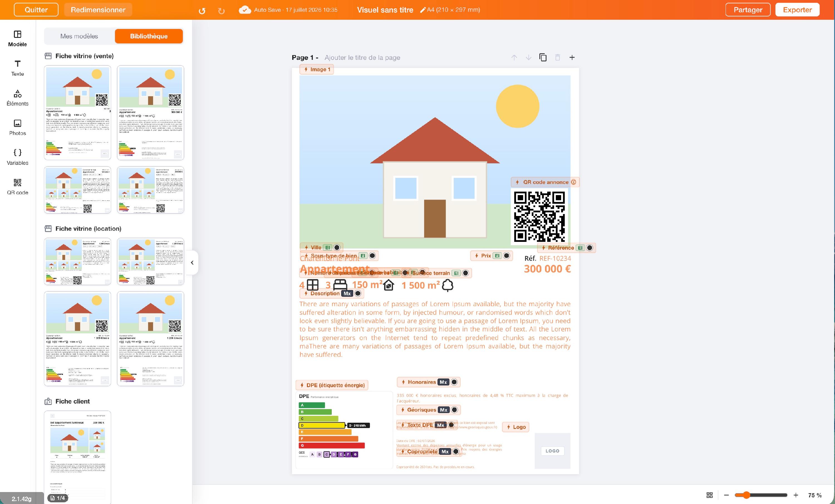The width and height of the screenshot is (835, 504).
Task: Select the Variables sidebar tool
Action: point(18,157)
